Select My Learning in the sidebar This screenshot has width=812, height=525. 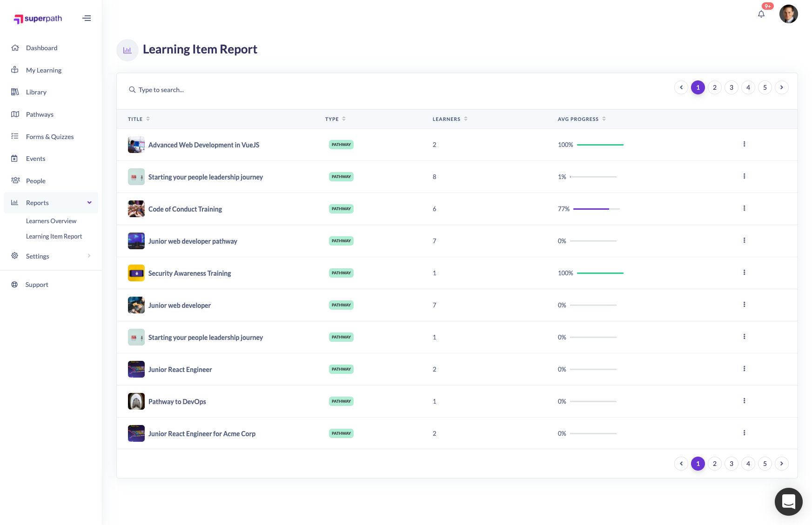(43, 70)
